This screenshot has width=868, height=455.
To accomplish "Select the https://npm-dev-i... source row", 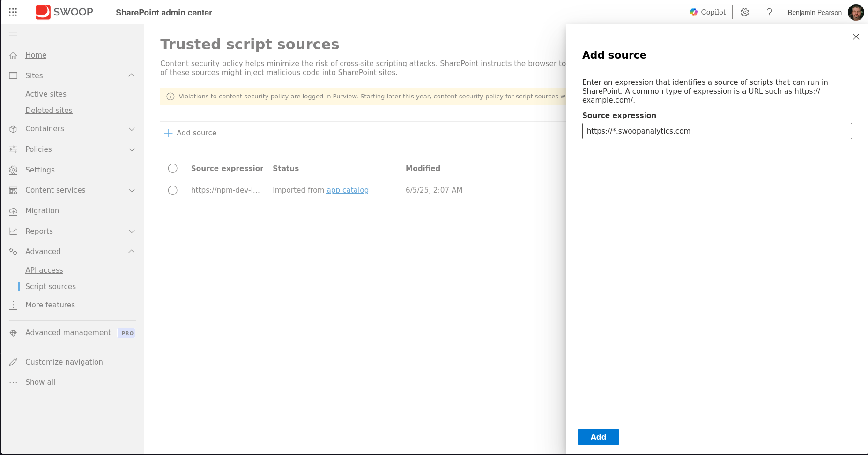I will coord(173,190).
